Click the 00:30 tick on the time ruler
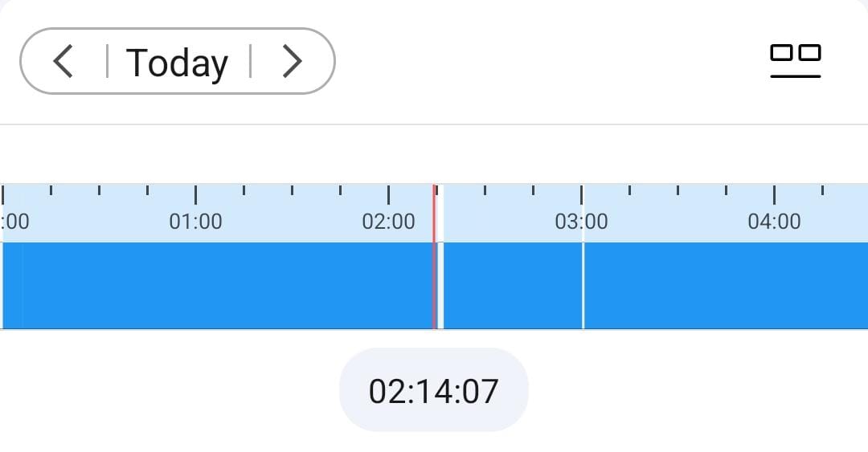The image size is (868, 452). [x=99, y=191]
